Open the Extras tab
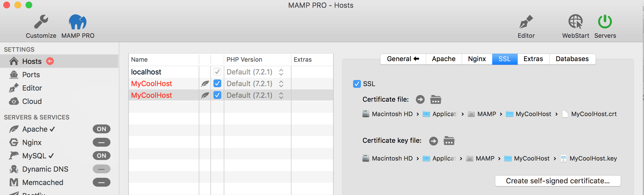 pyautogui.click(x=533, y=59)
